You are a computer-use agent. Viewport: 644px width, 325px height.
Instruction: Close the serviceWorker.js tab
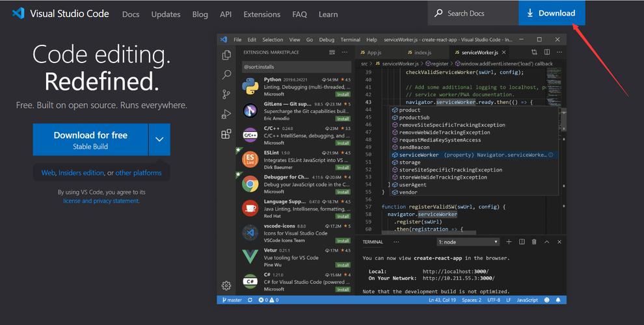tap(504, 53)
